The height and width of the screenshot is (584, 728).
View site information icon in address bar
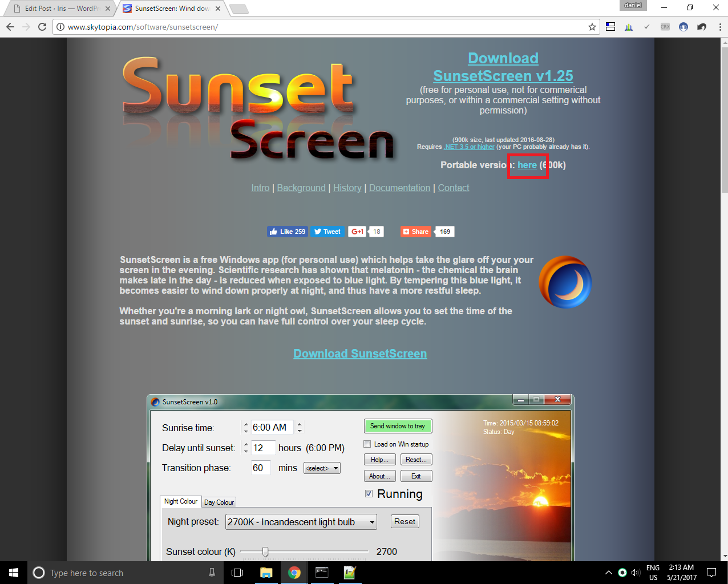tap(60, 27)
